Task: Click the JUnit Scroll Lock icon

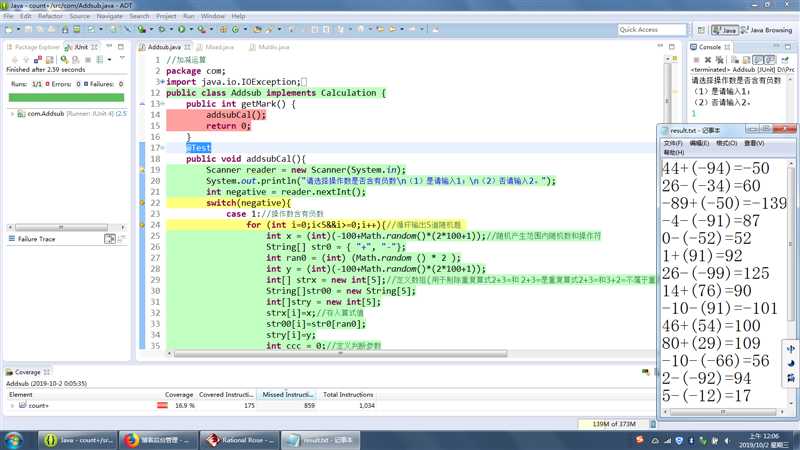Action: (49, 60)
